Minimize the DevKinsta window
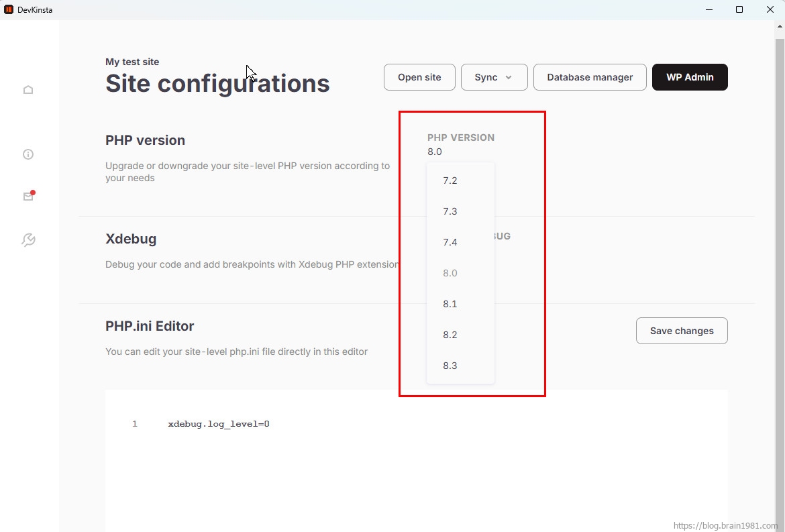The height and width of the screenshot is (532, 785). coord(709,9)
